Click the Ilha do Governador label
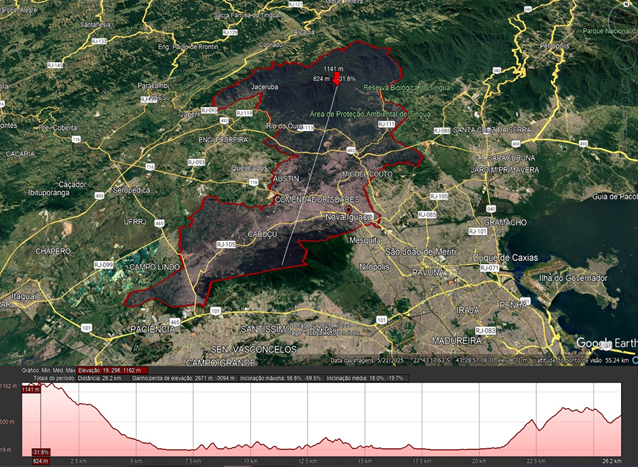This screenshot has height=467, width=638. coord(573,277)
